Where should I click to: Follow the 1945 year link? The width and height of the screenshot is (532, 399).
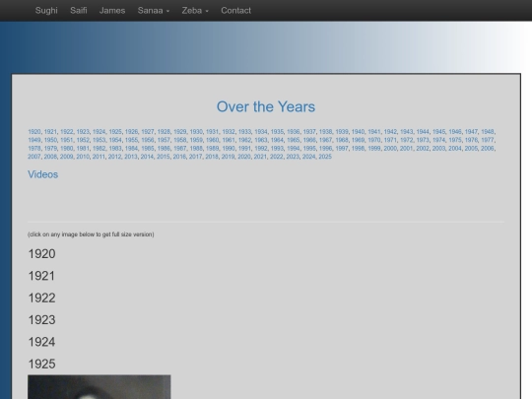click(x=438, y=132)
